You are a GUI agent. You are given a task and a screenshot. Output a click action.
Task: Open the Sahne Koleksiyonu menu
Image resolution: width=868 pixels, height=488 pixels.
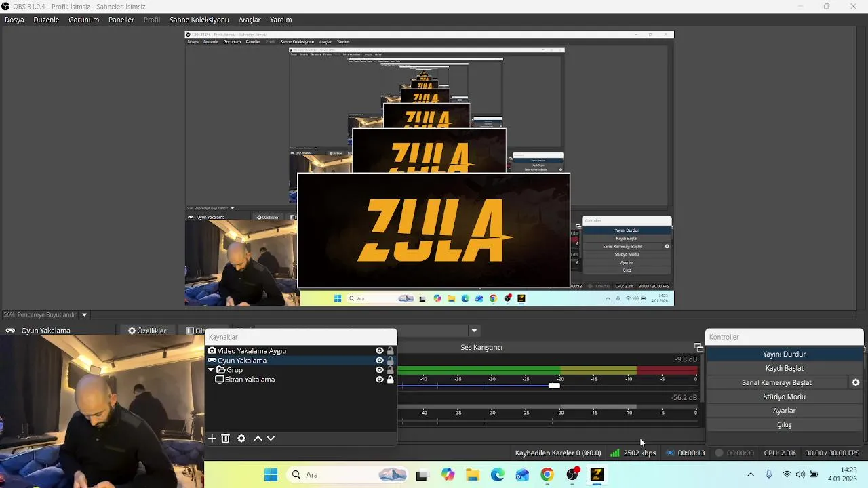pyautogui.click(x=199, y=20)
